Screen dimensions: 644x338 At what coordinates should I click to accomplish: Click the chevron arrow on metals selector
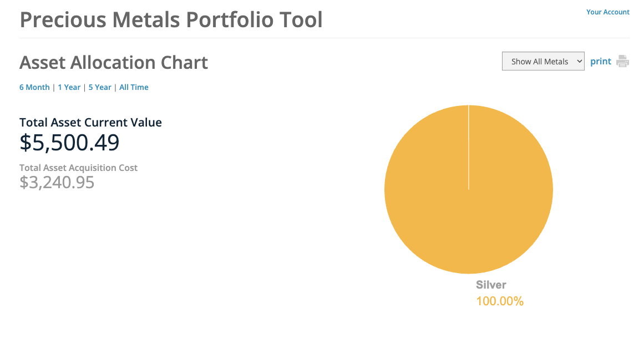pyautogui.click(x=579, y=62)
